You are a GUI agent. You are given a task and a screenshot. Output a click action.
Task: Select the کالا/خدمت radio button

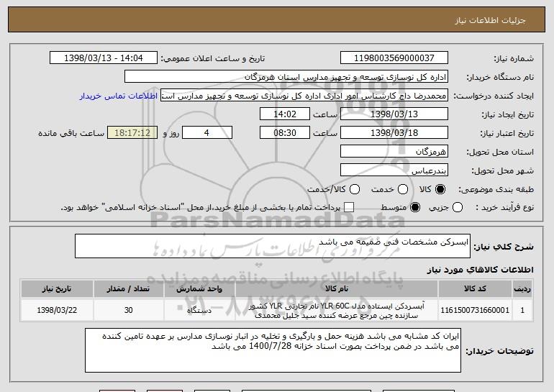pyautogui.click(x=355, y=189)
